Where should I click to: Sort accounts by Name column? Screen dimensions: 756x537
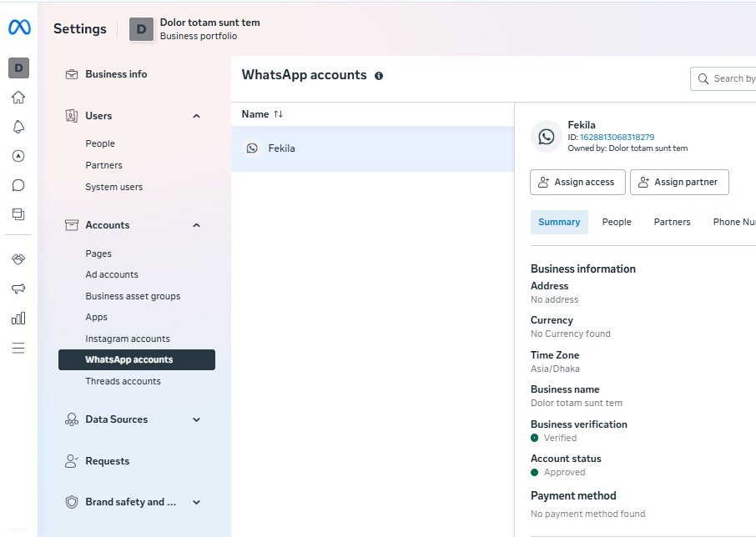click(x=262, y=114)
